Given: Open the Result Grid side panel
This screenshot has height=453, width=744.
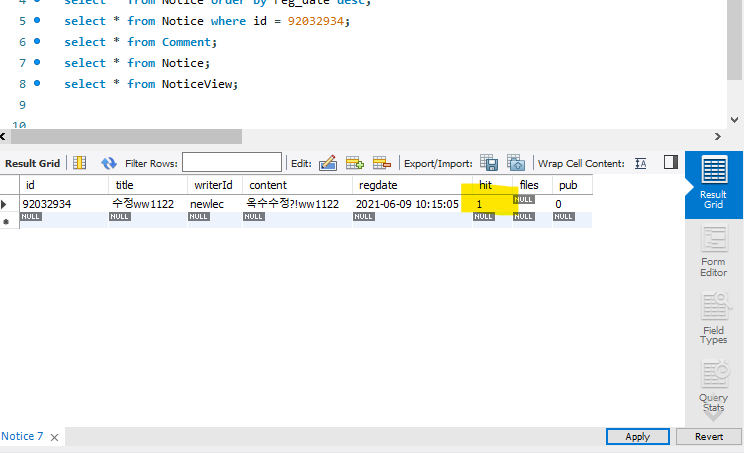Looking at the screenshot, I should click(713, 184).
